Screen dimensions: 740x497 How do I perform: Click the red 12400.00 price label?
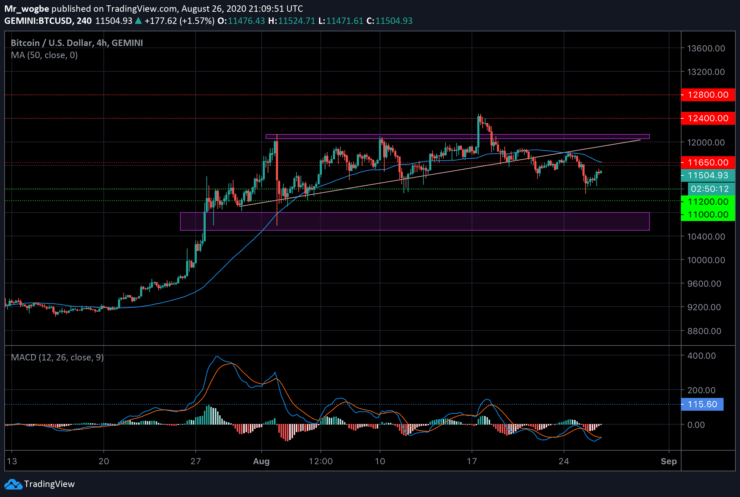point(708,118)
